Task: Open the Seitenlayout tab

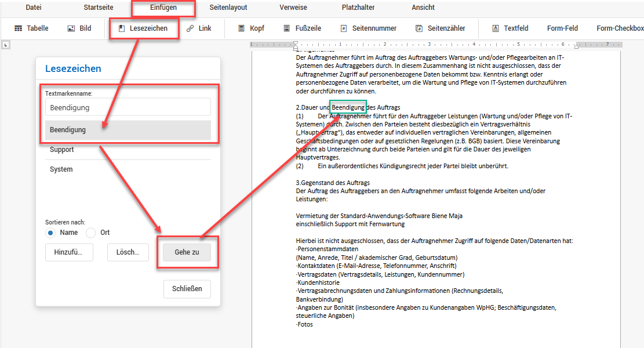Action: click(x=228, y=8)
